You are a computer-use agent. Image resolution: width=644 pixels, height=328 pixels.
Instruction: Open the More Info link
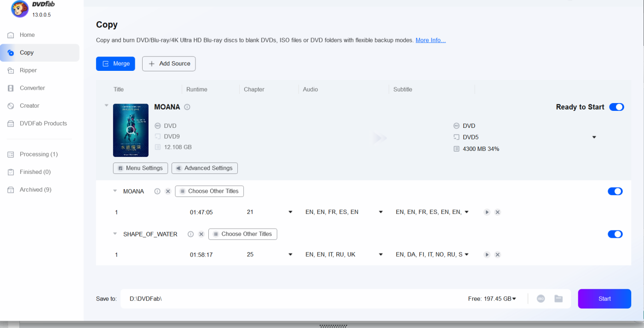(431, 40)
